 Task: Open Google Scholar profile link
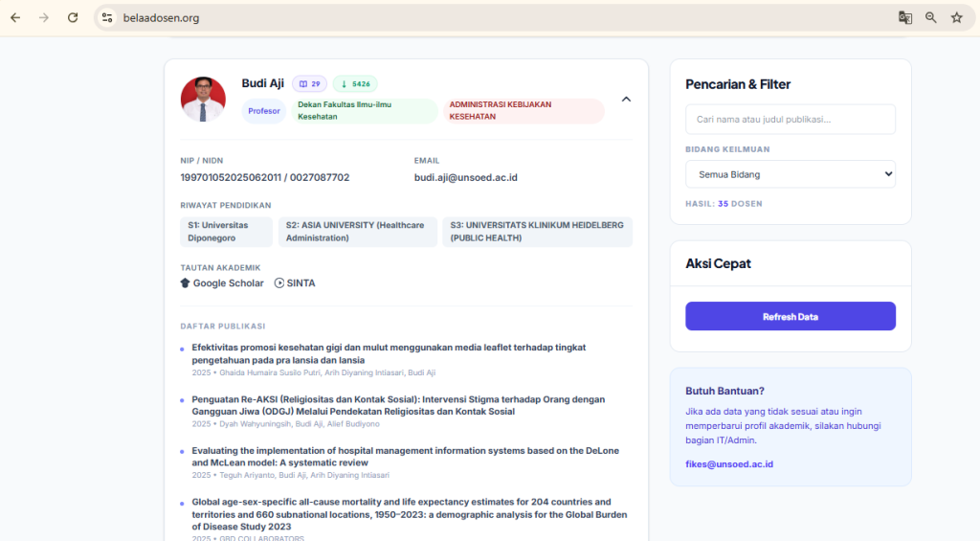coord(222,283)
